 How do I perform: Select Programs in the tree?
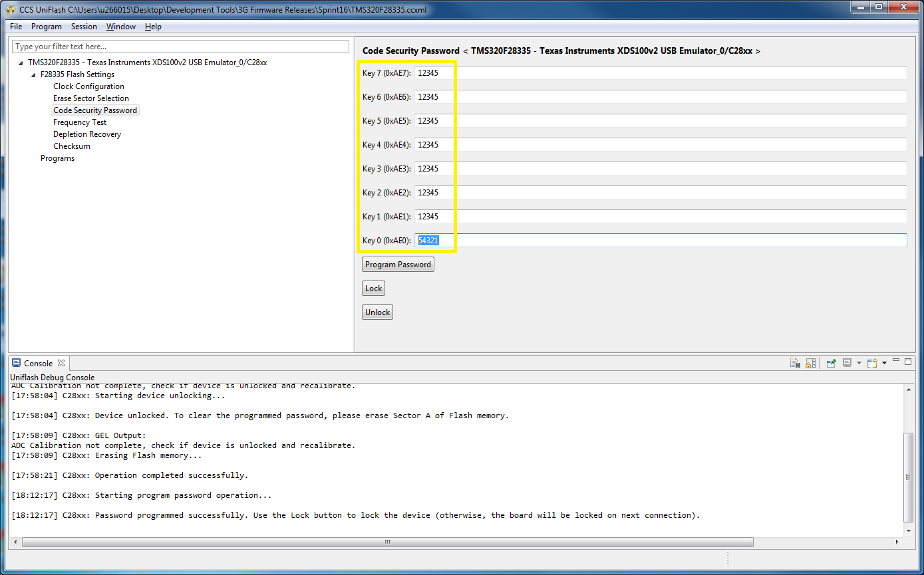[57, 158]
